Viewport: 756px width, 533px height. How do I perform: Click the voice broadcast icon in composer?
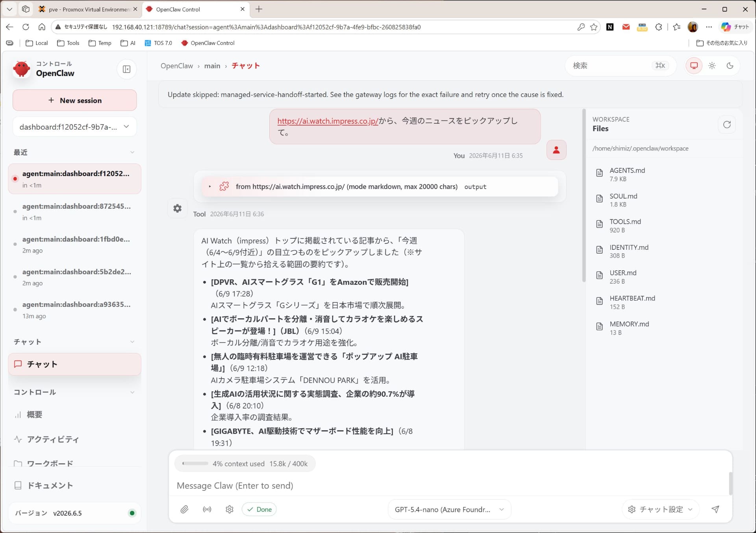(207, 509)
